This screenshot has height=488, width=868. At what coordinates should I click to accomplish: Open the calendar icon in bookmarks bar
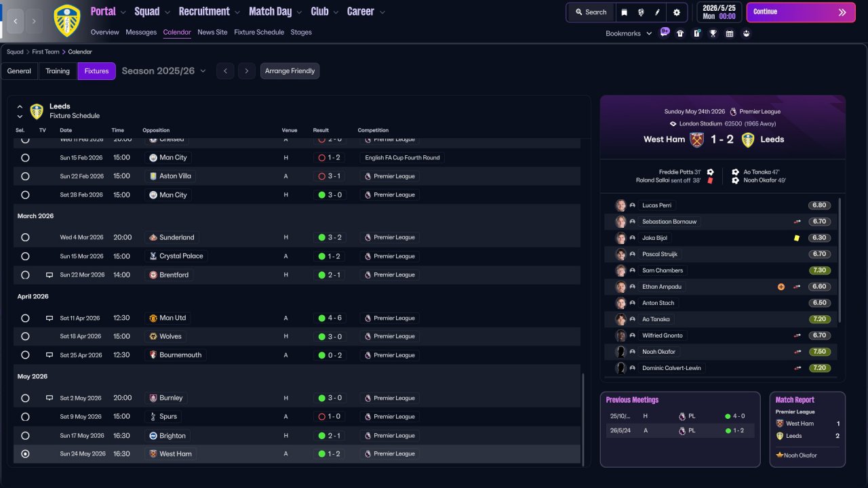pyautogui.click(x=730, y=33)
